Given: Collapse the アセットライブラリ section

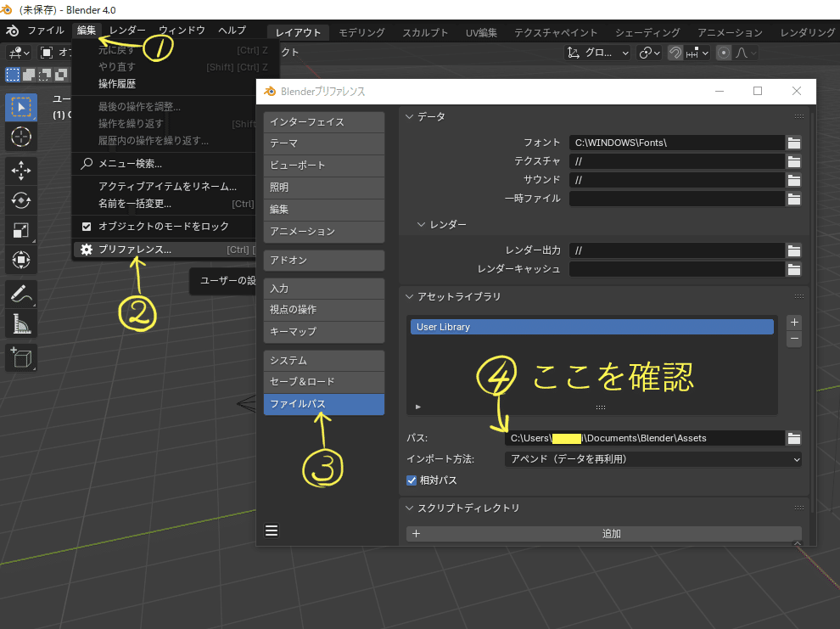Looking at the screenshot, I should pos(410,296).
